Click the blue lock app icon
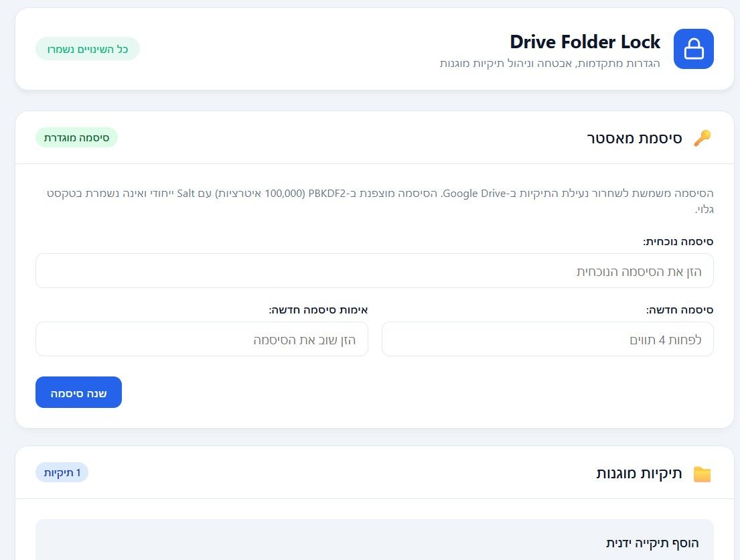The image size is (740, 560). 693,49
